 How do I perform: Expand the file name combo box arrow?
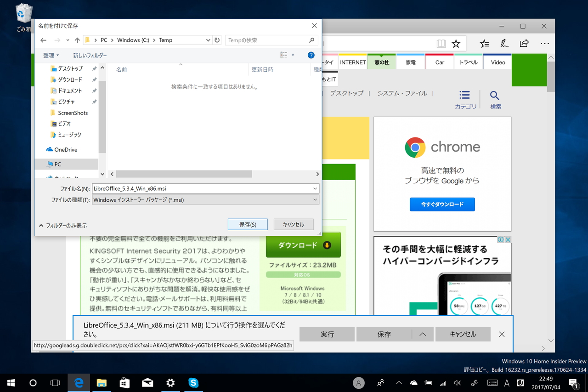point(315,188)
